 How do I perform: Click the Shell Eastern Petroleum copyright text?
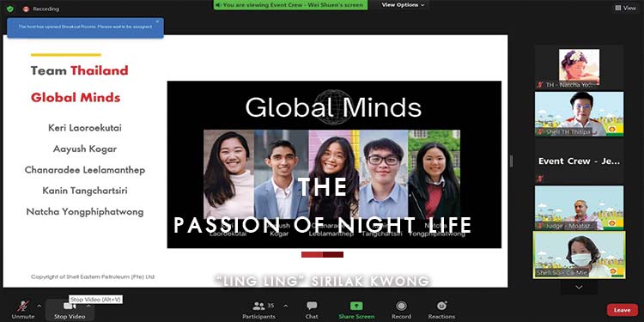pos(93,276)
